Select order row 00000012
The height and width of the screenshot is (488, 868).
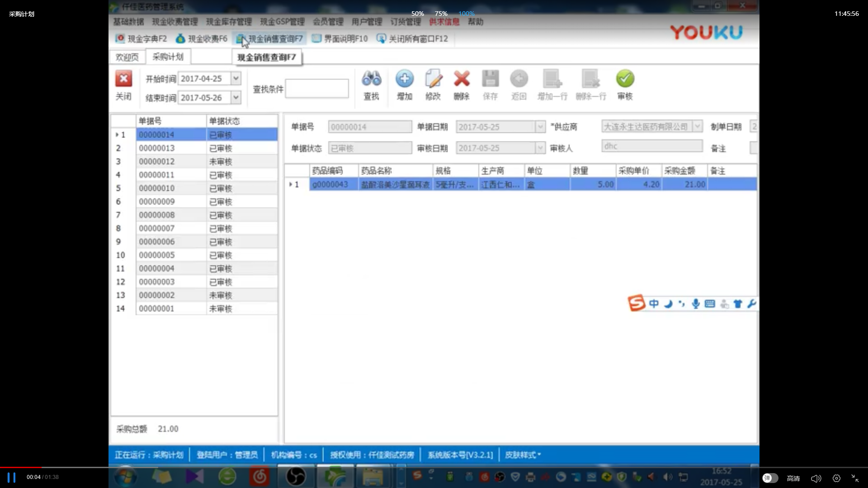[194, 162]
